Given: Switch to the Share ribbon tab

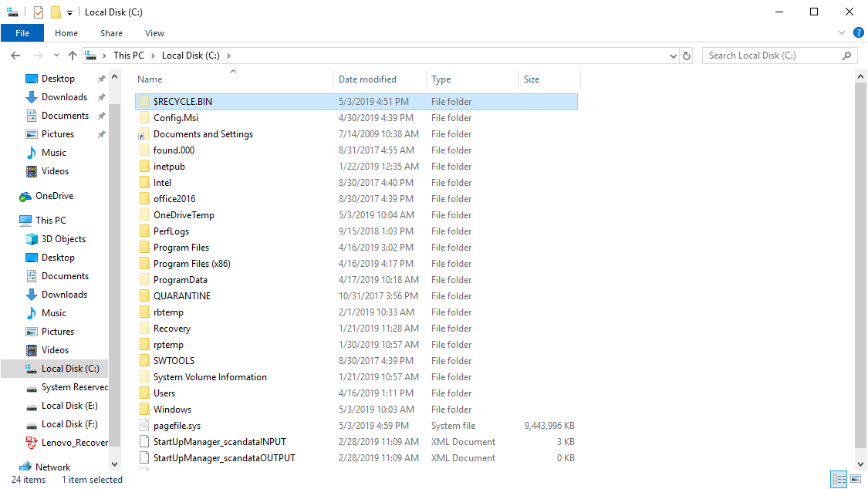Looking at the screenshot, I should click(x=111, y=33).
